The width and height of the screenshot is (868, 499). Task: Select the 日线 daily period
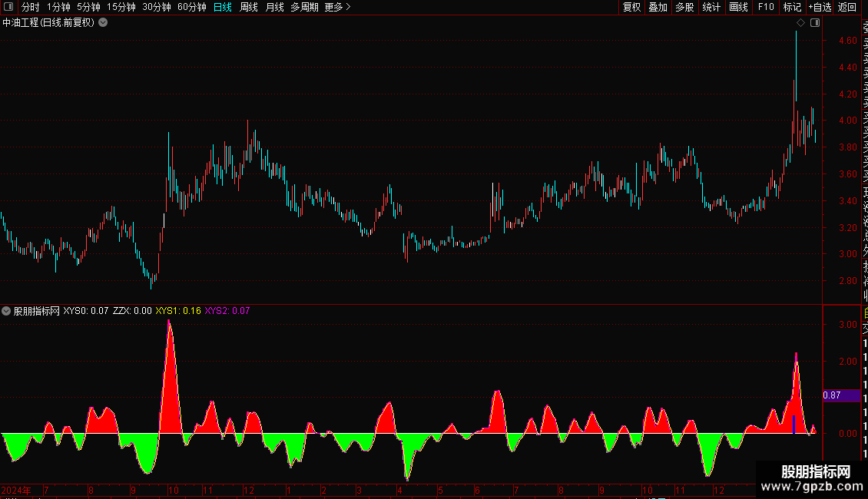(x=223, y=7)
